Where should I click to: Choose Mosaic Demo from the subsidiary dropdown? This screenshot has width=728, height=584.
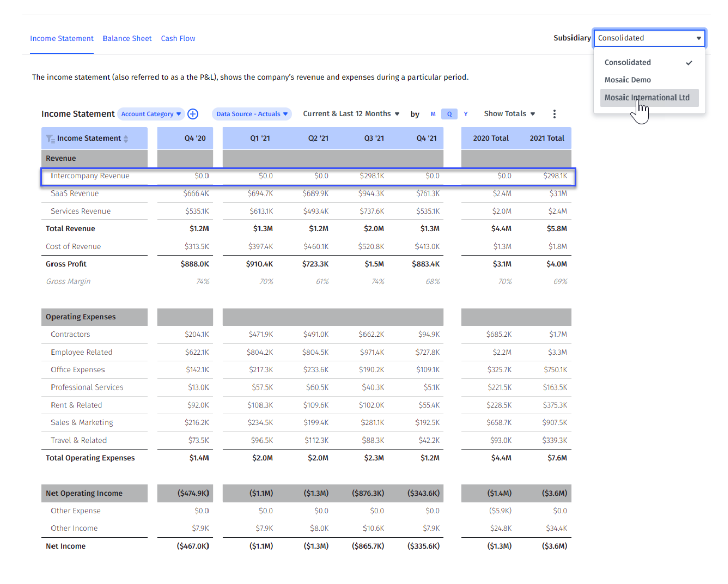(628, 80)
